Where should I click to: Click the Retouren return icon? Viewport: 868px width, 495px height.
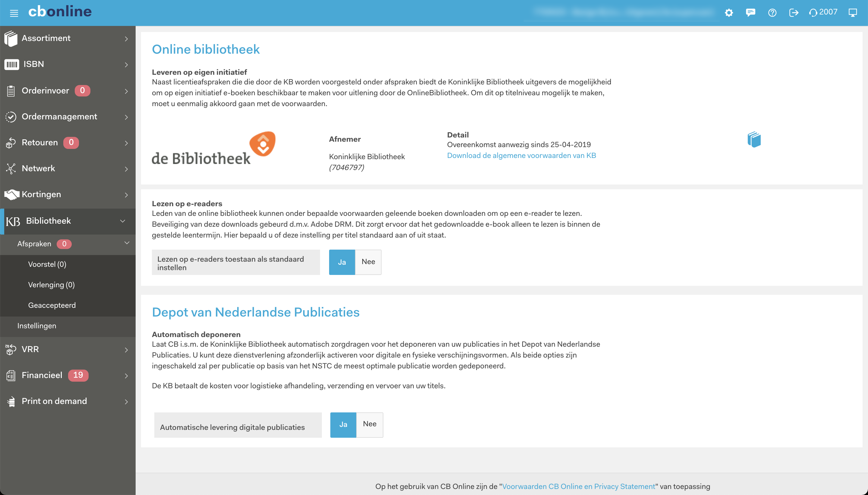[x=11, y=143]
